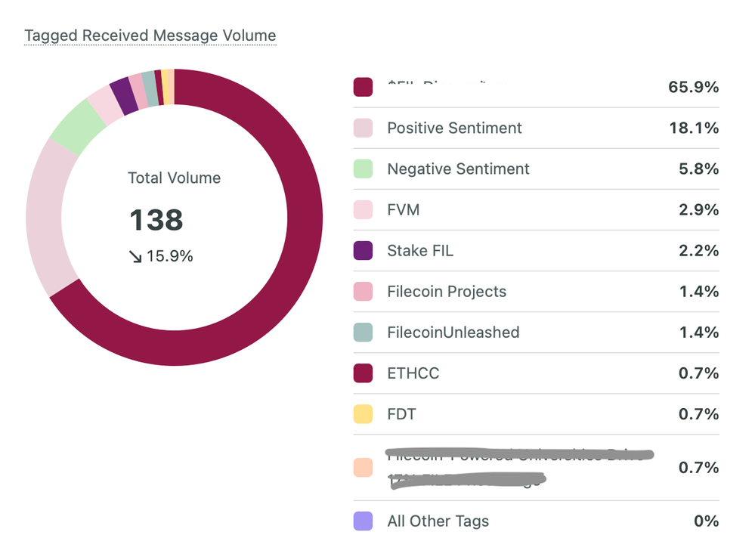
Task: Click the Total Volume number 138
Action: pos(156,220)
